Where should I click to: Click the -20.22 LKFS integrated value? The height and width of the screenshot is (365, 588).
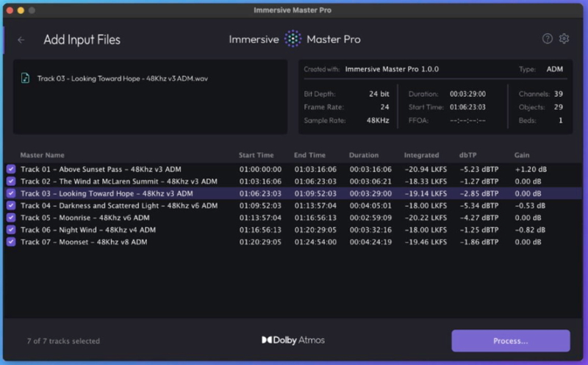tap(426, 217)
